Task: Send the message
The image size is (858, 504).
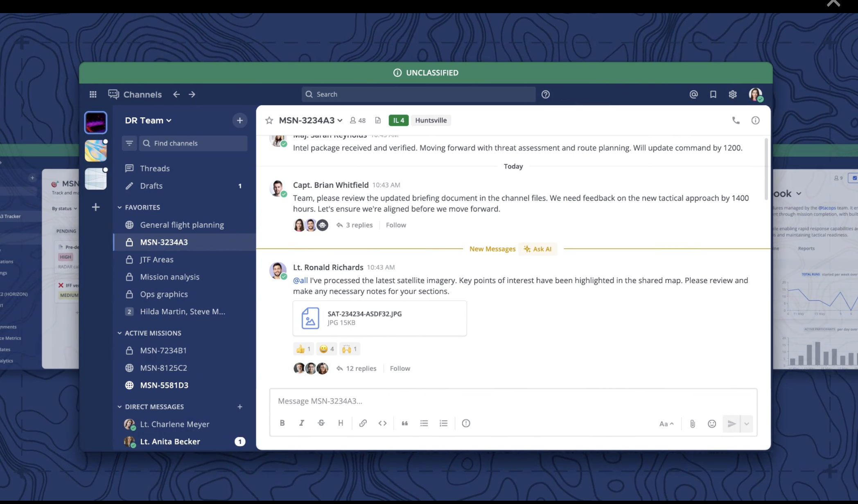Action: (x=732, y=424)
